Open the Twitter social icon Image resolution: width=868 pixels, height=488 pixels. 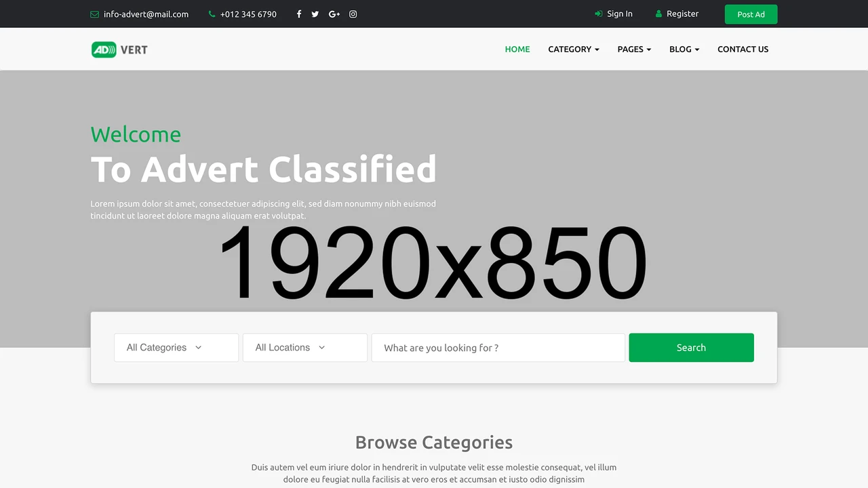coord(315,14)
